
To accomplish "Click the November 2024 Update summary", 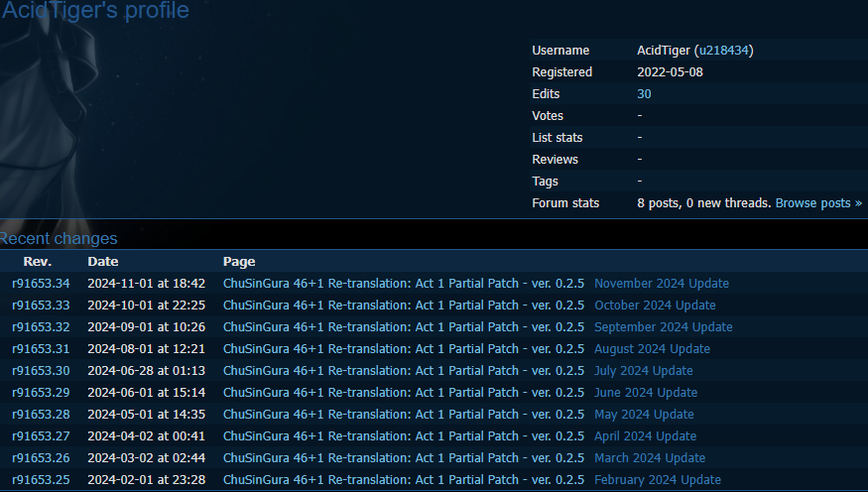I will [662, 284].
